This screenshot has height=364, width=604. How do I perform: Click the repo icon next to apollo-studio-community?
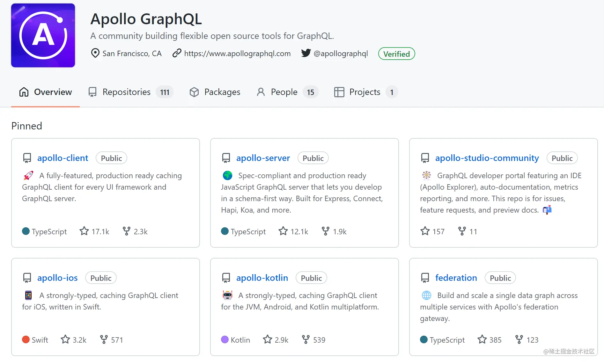[425, 158]
